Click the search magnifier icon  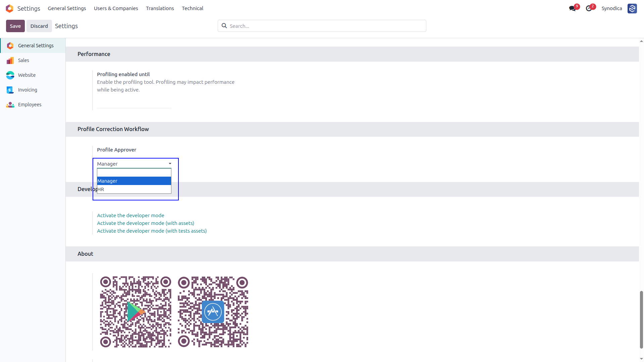224,26
